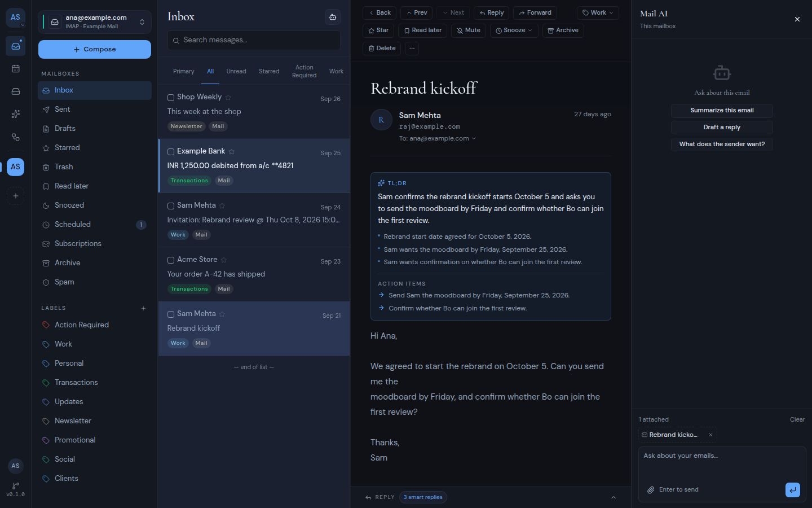Image resolution: width=812 pixels, height=508 pixels.
Task: Open the AI sparkle icon in left rail
Action: coord(15,114)
